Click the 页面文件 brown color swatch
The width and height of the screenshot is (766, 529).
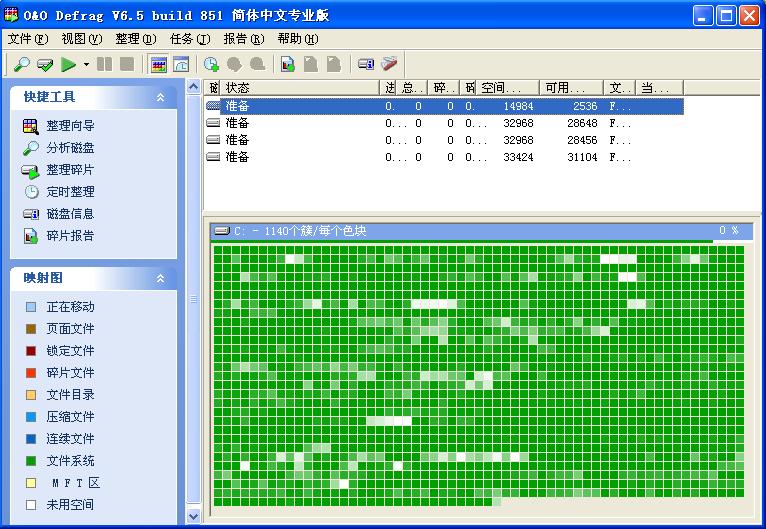[x=31, y=329]
